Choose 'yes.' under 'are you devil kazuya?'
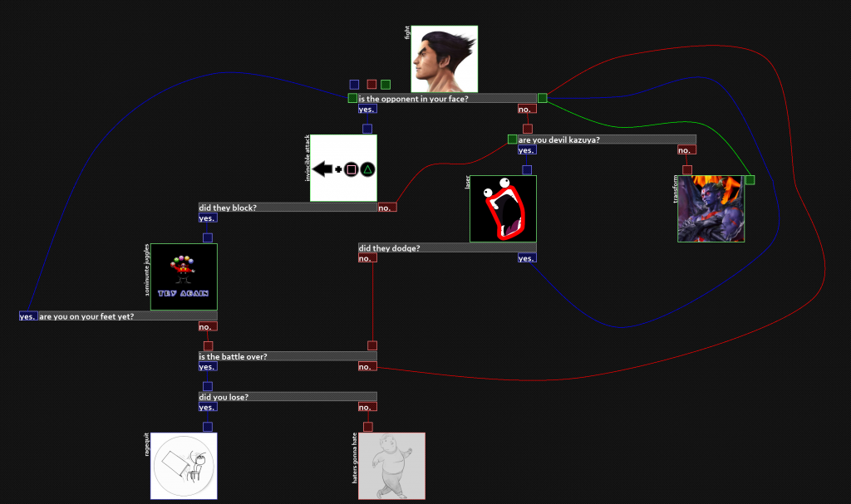This screenshot has height=504, width=851. 527,150
